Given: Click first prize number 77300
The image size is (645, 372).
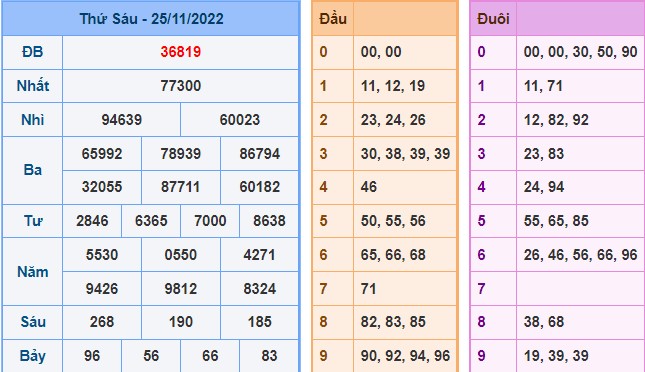Looking at the screenshot, I should (x=181, y=86).
